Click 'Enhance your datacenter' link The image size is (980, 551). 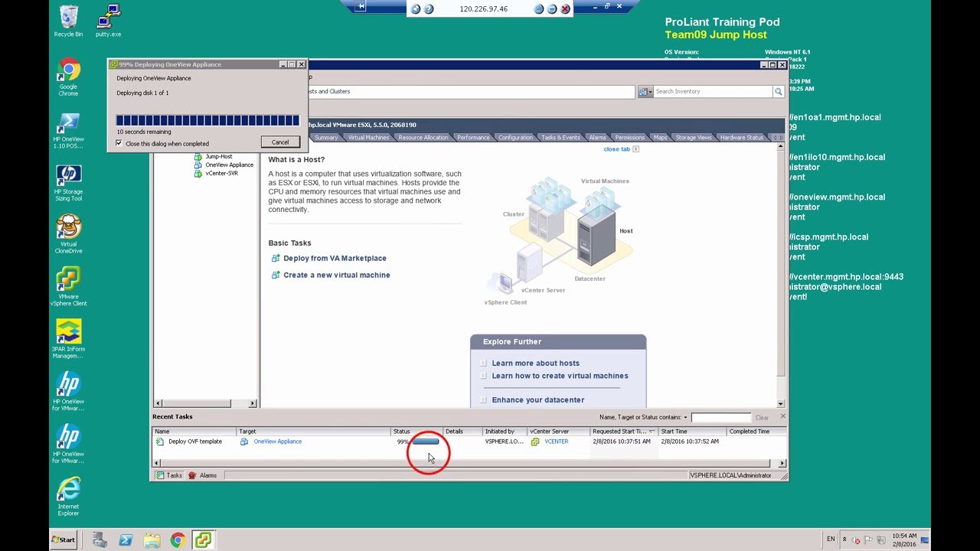(537, 400)
